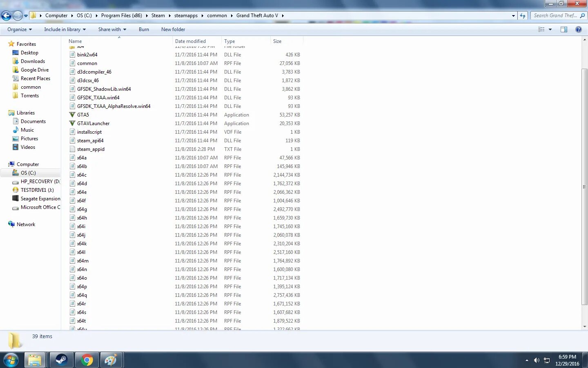Click the Burn toolbar button
588x368 pixels.
[x=144, y=29]
